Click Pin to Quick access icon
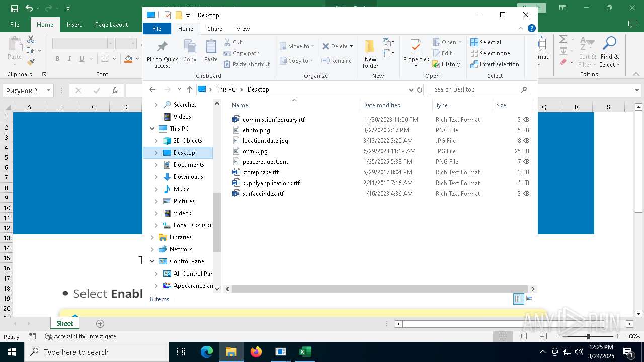Screen dimensions: 644x362 pos(162,47)
